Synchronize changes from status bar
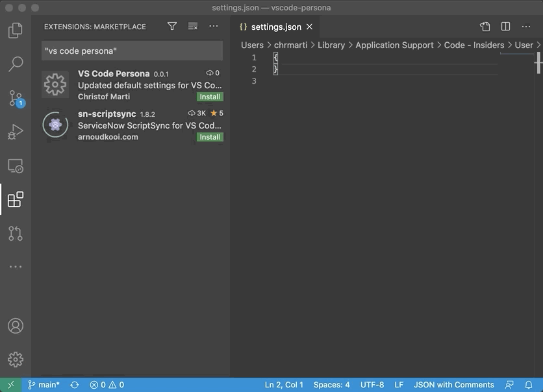 pyautogui.click(x=75, y=385)
